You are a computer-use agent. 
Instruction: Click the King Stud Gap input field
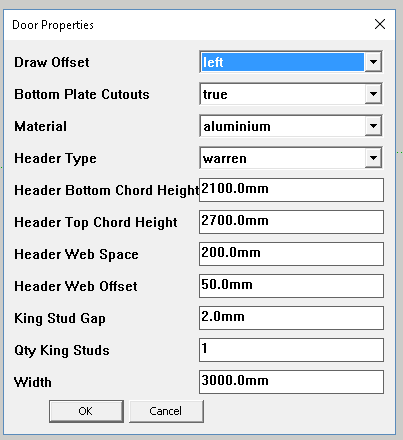[x=291, y=318]
